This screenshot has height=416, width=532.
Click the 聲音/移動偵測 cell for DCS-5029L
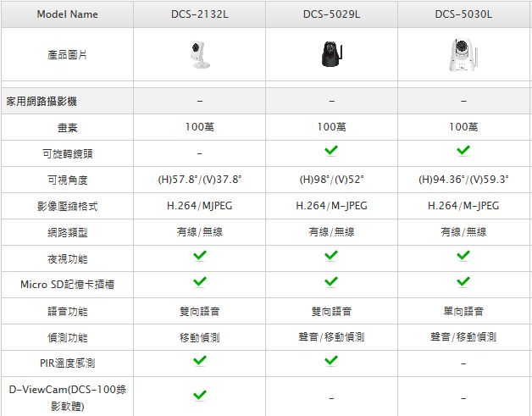click(x=331, y=337)
